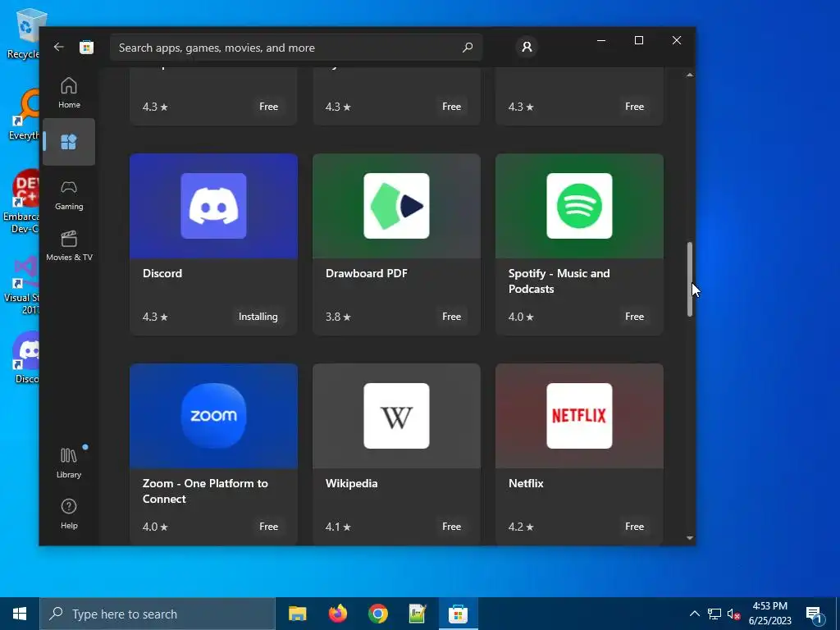Click the Discord app icon tile

tap(213, 206)
